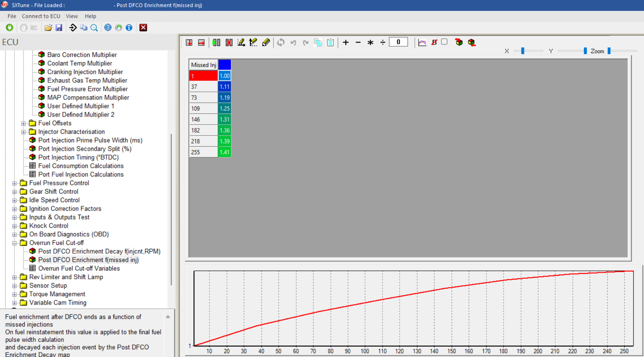
Task: Expand the Knock Control folder
Action: [14, 226]
